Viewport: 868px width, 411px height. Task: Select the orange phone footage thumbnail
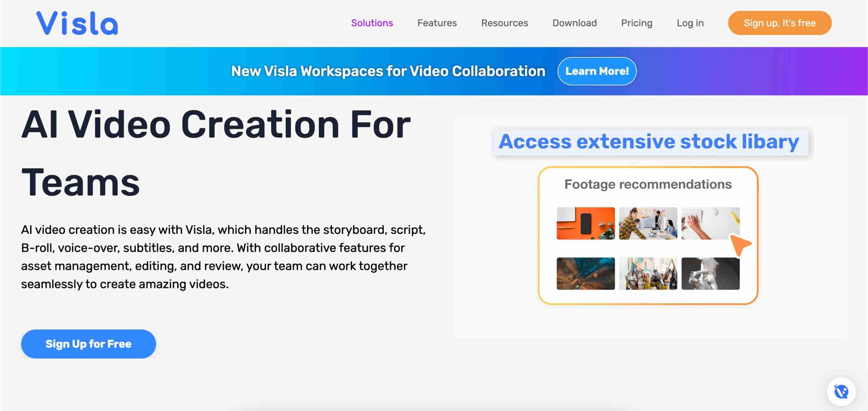point(586,223)
